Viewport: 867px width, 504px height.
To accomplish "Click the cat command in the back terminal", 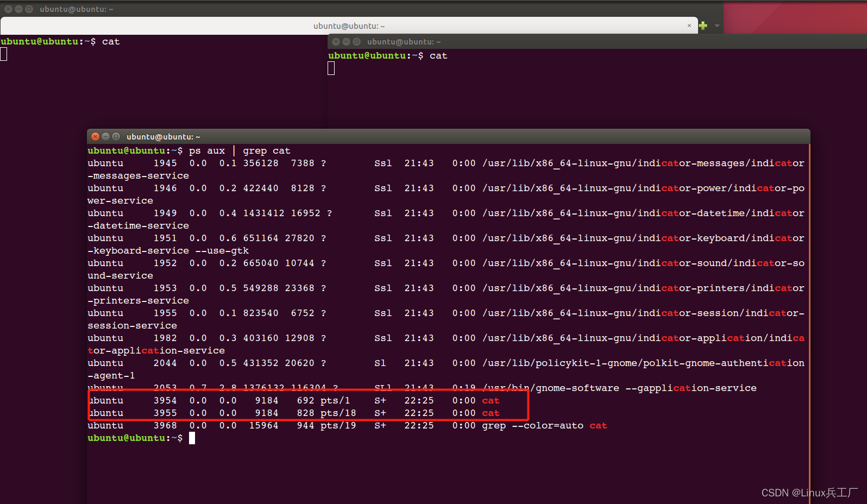I will click(111, 42).
